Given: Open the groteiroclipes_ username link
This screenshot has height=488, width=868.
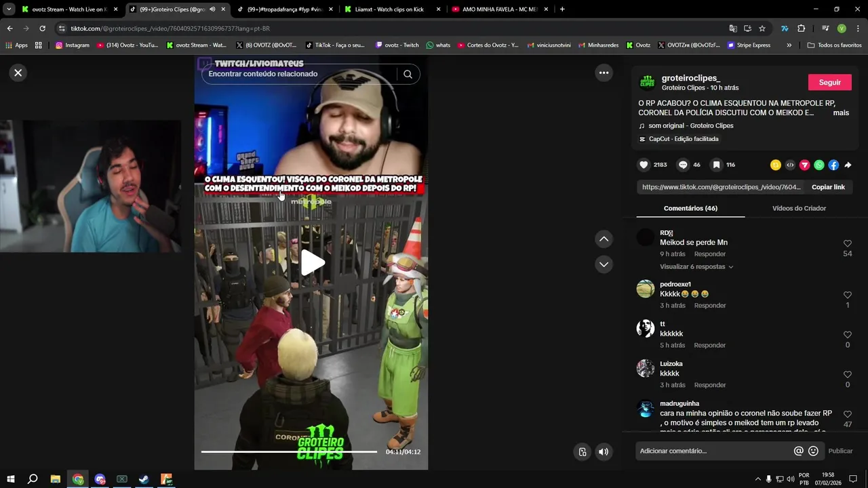Looking at the screenshot, I should point(691,79).
